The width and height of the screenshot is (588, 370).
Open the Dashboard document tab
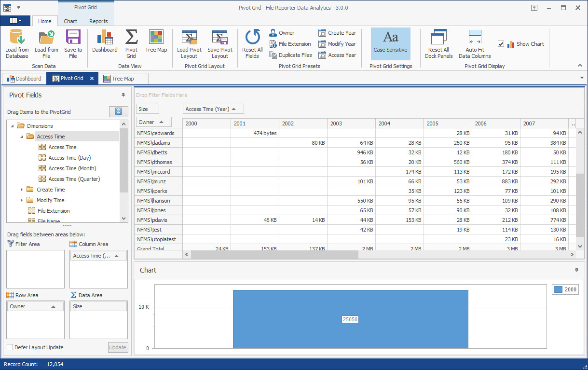tap(24, 79)
